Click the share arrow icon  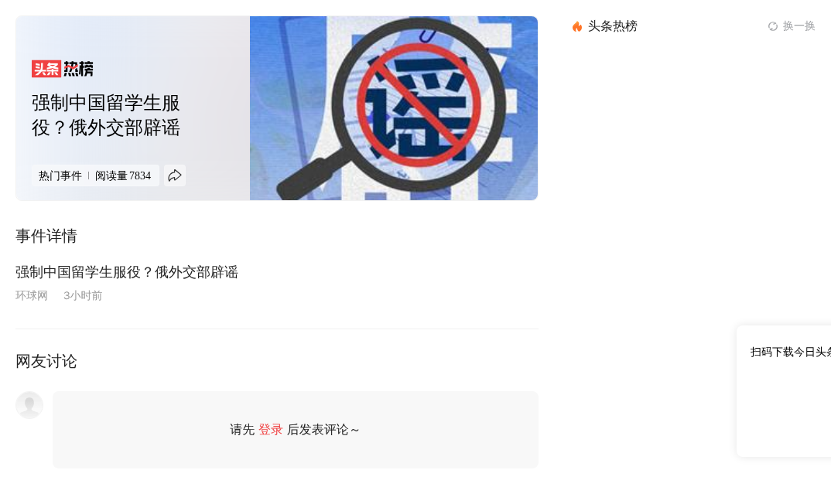click(x=175, y=175)
